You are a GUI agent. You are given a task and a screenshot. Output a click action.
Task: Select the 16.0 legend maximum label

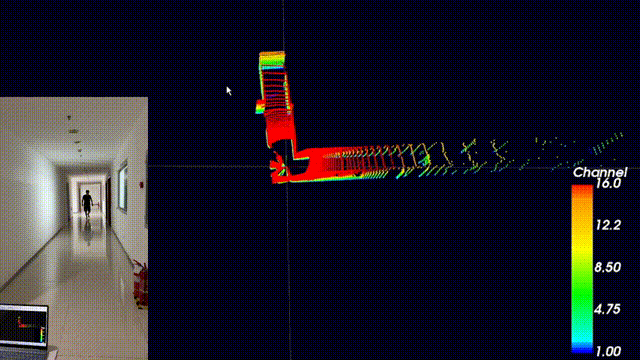click(x=608, y=184)
